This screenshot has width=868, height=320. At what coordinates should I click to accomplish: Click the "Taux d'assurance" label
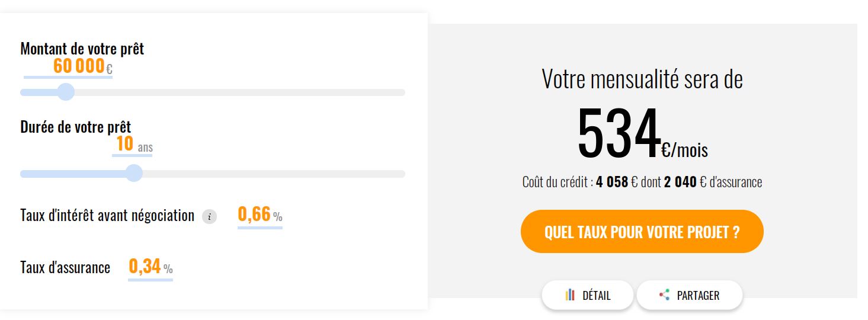[x=65, y=268]
